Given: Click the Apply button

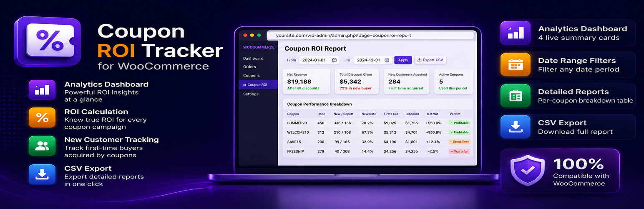Looking at the screenshot, I should point(403,60).
